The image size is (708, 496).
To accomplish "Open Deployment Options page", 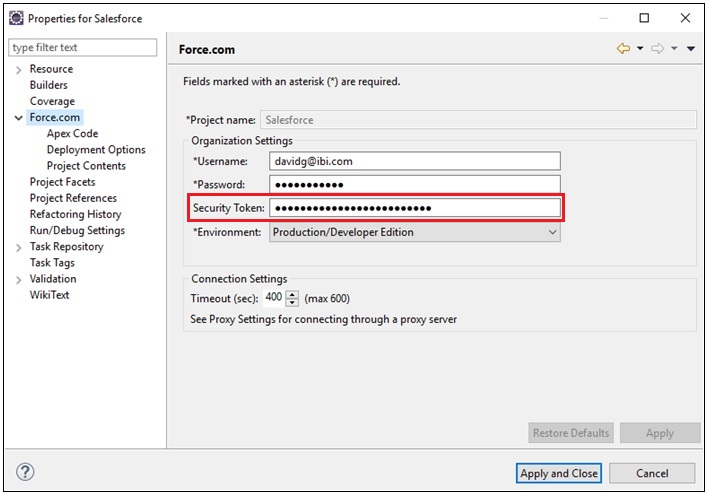I will [x=96, y=150].
